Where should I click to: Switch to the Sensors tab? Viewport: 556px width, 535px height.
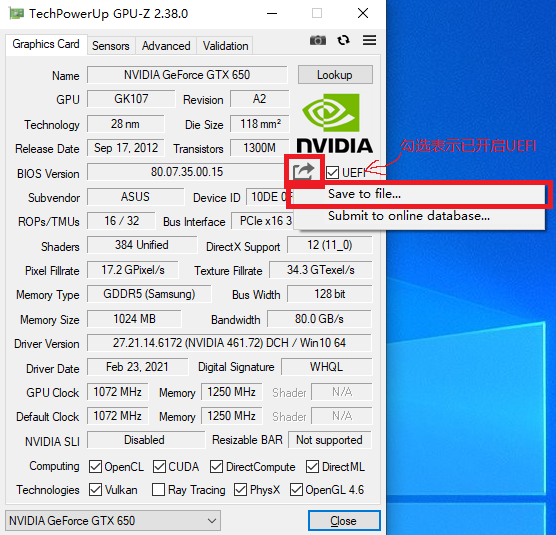[111, 46]
